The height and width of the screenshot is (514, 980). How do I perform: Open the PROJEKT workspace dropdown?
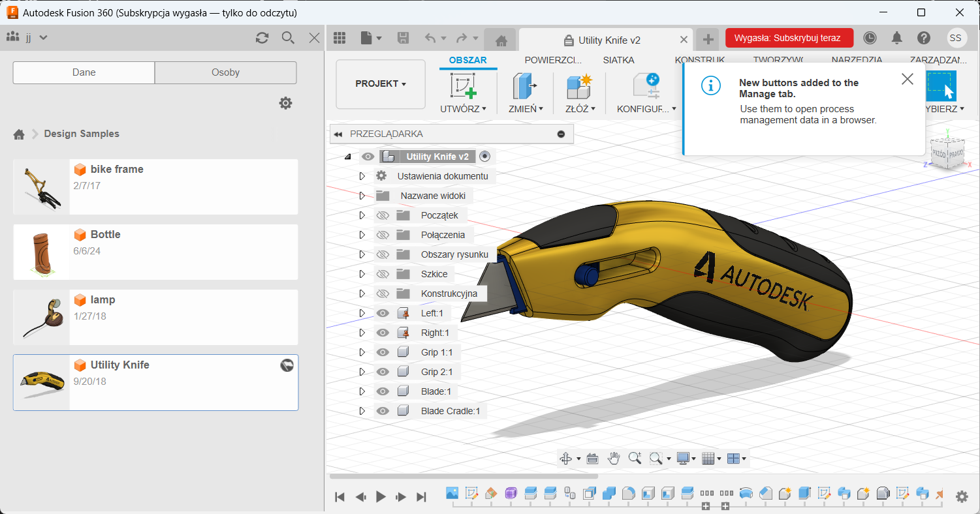tap(381, 84)
